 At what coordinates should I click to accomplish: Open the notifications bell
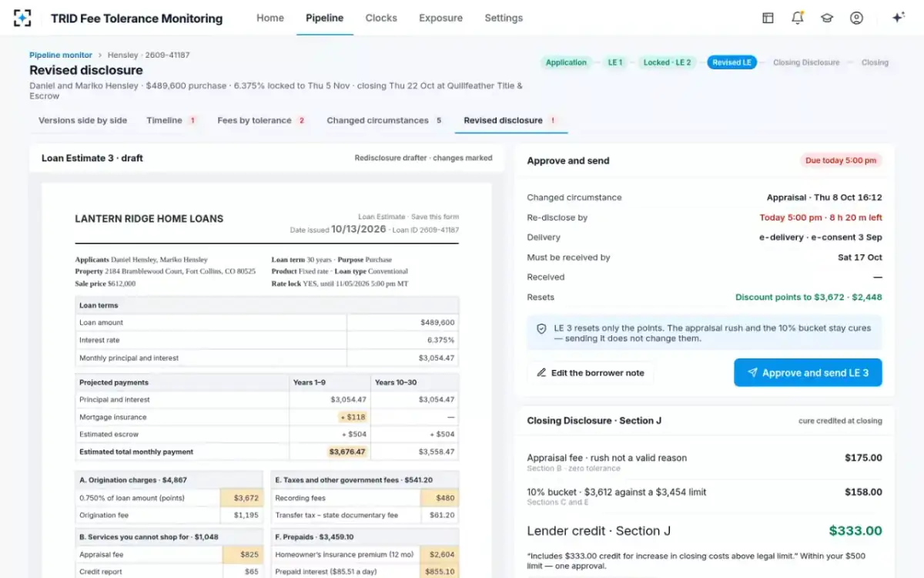(x=797, y=18)
